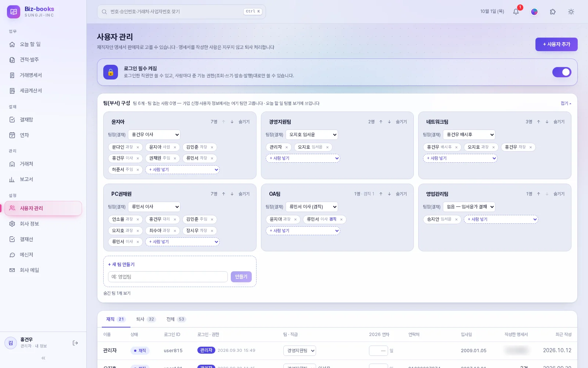This screenshot has width=588, height=368.
Task: Open 결재함 in the sidebar
Action: 43,120
